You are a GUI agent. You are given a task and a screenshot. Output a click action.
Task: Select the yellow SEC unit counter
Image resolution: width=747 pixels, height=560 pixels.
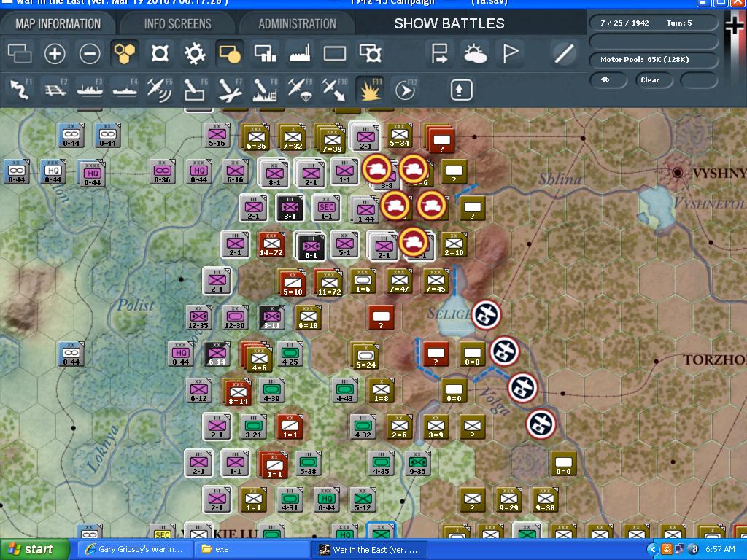pos(162,532)
